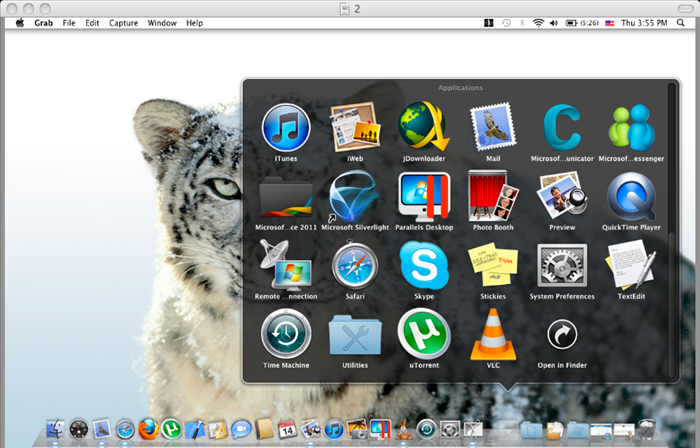
Task: Open the Wi-Fi status menu
Action: pos(538,23)
